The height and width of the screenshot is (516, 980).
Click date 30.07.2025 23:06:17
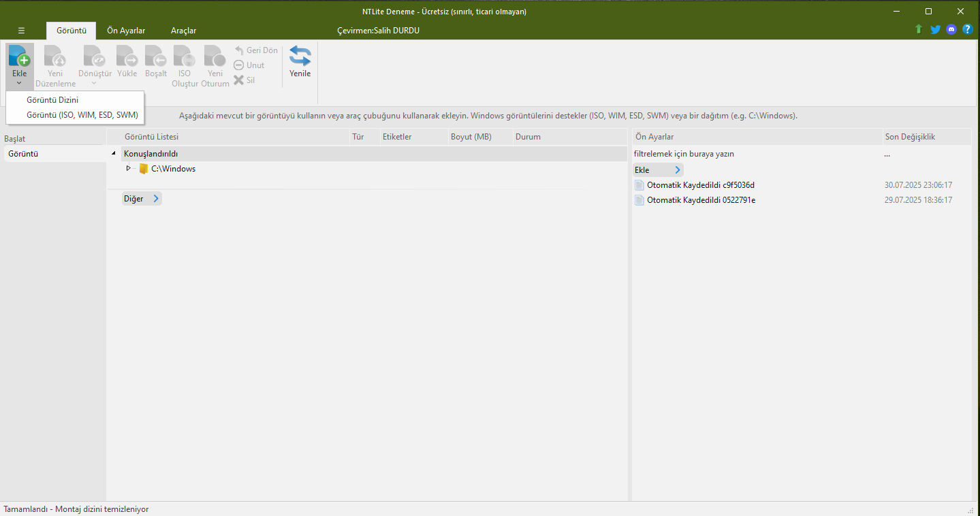tap(918, 185)
